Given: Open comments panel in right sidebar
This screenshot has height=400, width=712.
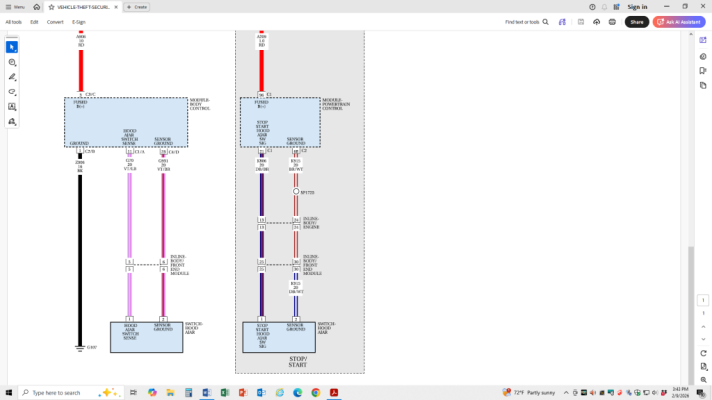Looking at the screenshot, I should pyautogui.click(x=703, y=56).
